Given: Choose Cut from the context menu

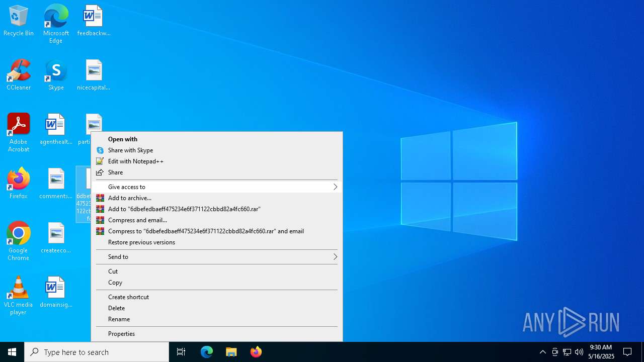Looking at the screenshot, I should [216, 271].
